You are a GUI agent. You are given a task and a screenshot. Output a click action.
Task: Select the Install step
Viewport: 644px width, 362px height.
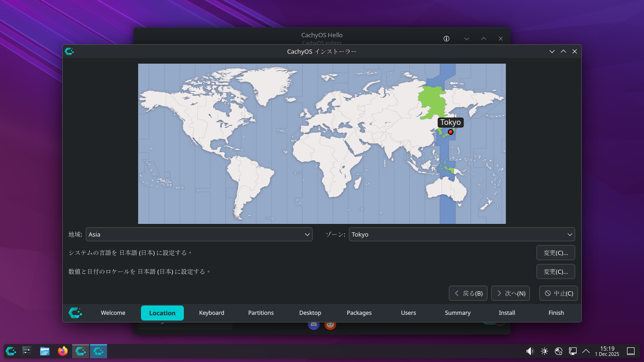[507, 313]
